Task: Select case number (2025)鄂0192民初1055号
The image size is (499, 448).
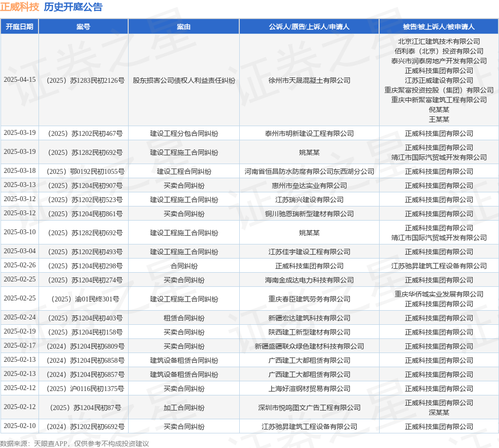Action: tap(86, 171)
